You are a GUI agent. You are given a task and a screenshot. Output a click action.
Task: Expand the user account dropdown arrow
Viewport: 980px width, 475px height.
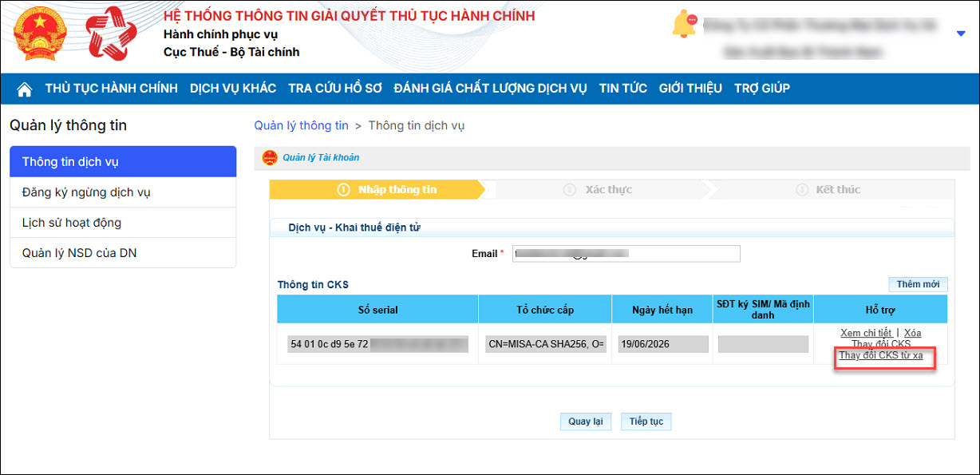click(x=960, y=34)
